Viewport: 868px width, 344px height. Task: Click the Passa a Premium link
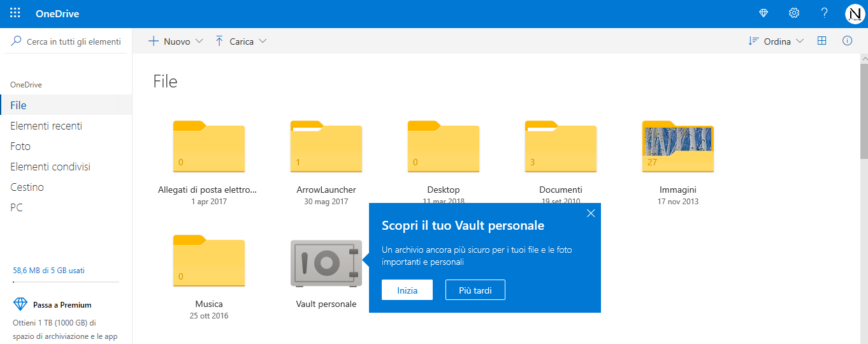[62, 305]
